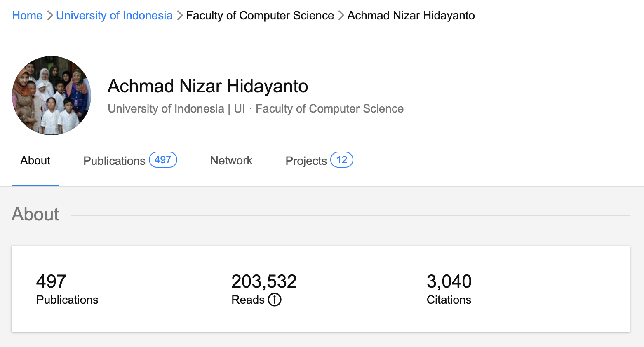Go to the Home breadcrumb link

27,16
